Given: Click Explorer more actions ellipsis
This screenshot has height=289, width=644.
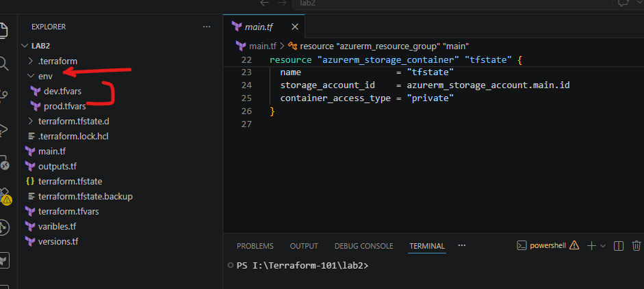Looking at the screenshot, I should click(x=207, y=27).
